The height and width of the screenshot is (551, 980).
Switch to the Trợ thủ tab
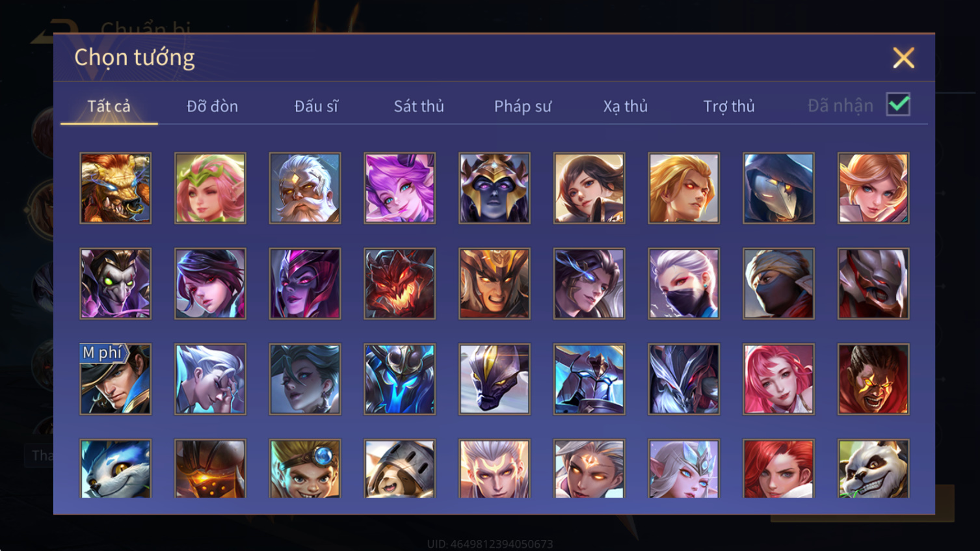pyautogui.click(x=729, y=106)
